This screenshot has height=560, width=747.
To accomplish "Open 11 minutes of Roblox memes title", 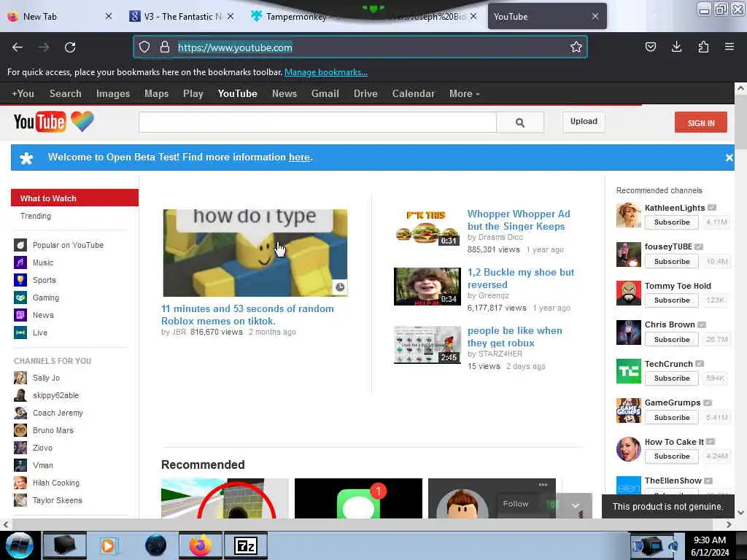I will point(247,315).
